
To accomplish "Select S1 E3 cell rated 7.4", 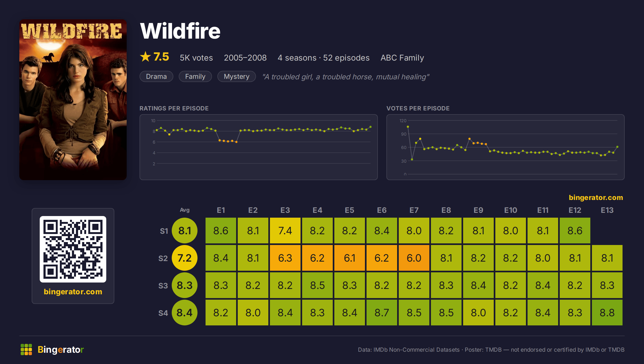I will pos(285,231).
